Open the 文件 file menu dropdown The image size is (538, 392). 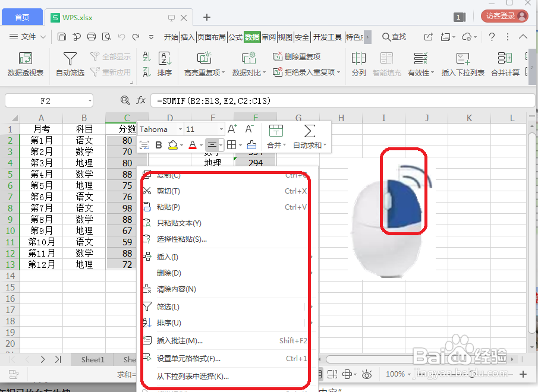point(27,37)
